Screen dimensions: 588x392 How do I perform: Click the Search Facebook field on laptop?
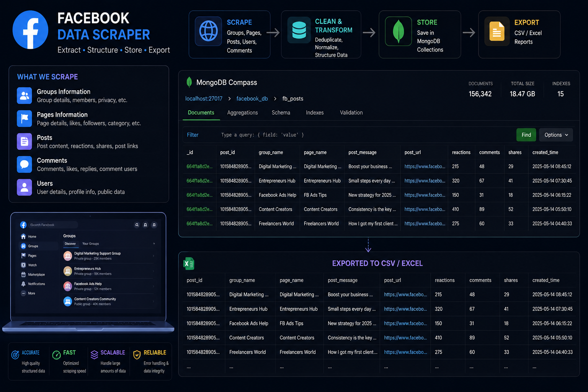pos(53,225)
